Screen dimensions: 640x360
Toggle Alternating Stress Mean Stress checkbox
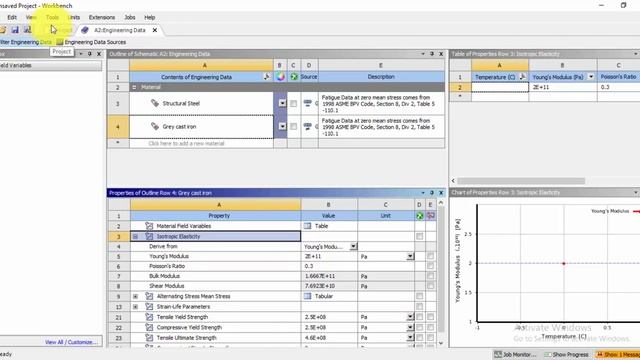(x=420, y=296)
